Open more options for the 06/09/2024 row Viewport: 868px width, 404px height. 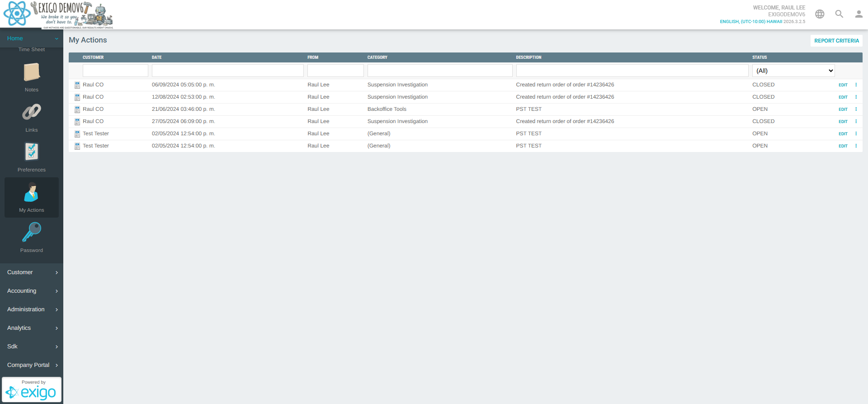[856, 85]
